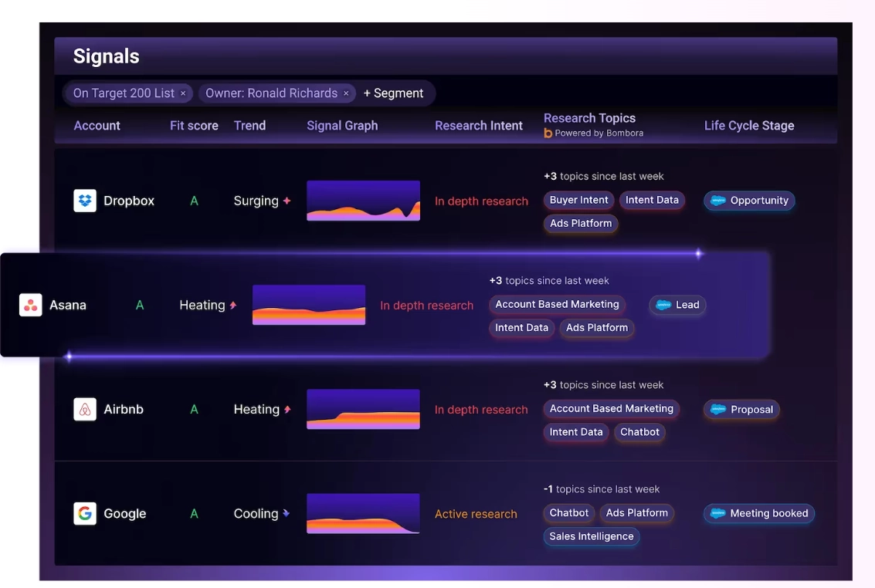Click the Signals panel title
Viewport: 875px width, 588px height.
tap(106, 56)
